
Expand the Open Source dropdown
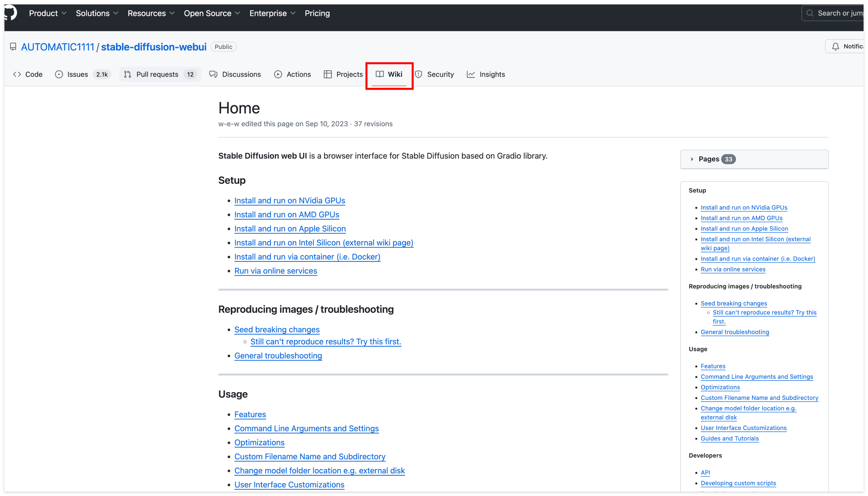tap(212, 13)
